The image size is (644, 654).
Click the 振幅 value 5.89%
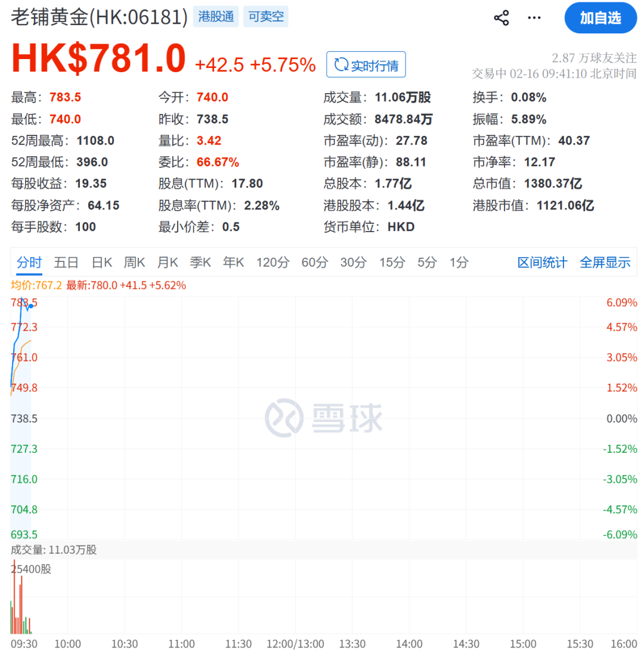click(x=528, y=119)
